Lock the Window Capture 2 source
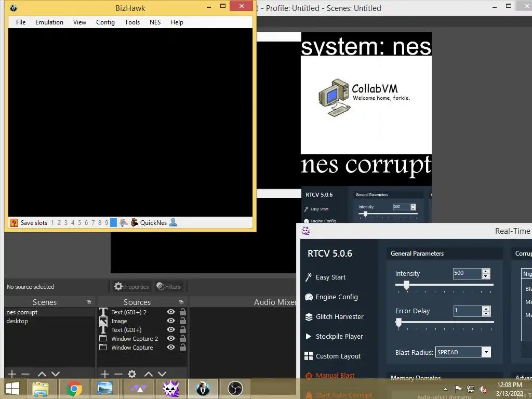Screen dimensions: 532x399 point(183,338)
